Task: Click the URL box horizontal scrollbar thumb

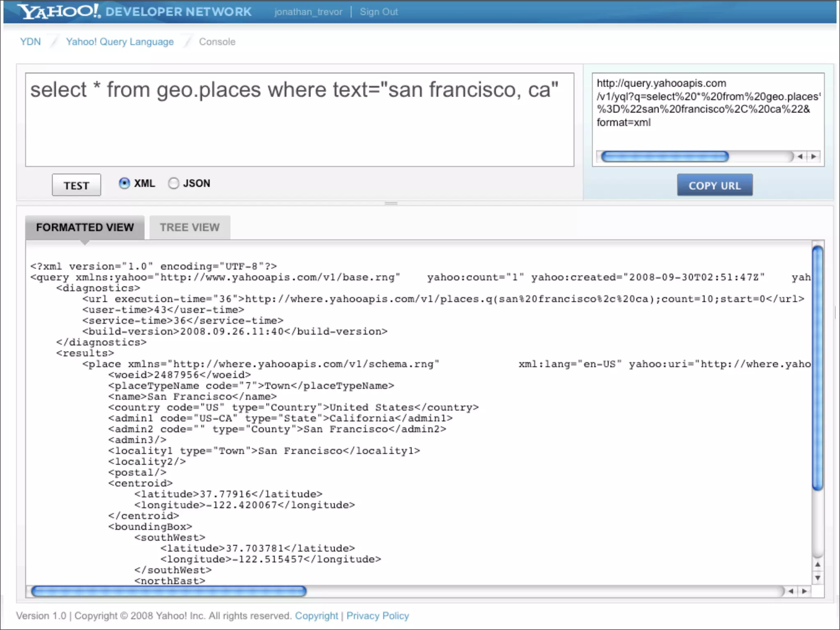Action: click(664, 156)
